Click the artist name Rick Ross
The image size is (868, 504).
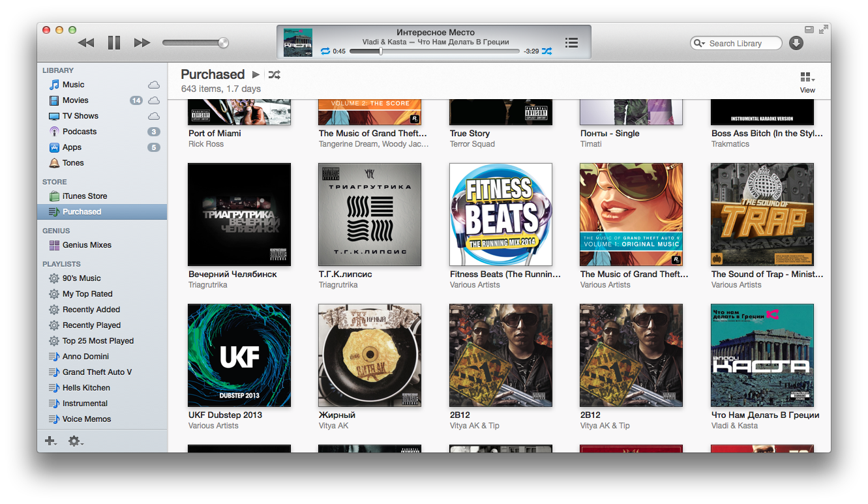click(206, 144)
